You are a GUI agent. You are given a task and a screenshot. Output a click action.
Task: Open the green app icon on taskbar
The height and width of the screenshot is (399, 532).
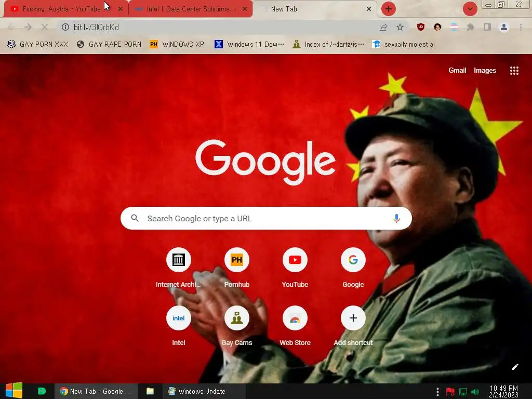click(x=42, y=391)
